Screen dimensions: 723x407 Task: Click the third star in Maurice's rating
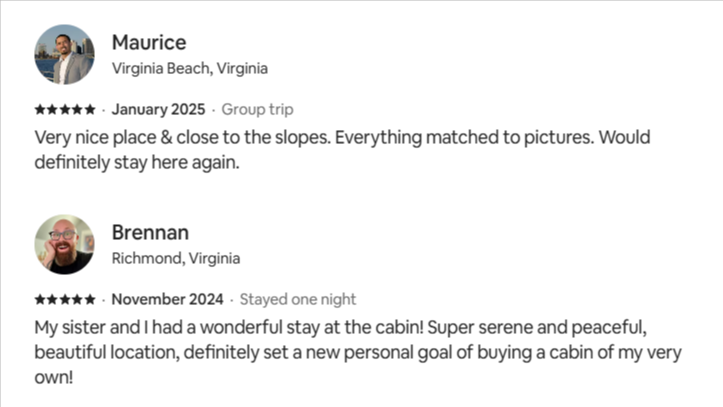[x=65, y=109]
